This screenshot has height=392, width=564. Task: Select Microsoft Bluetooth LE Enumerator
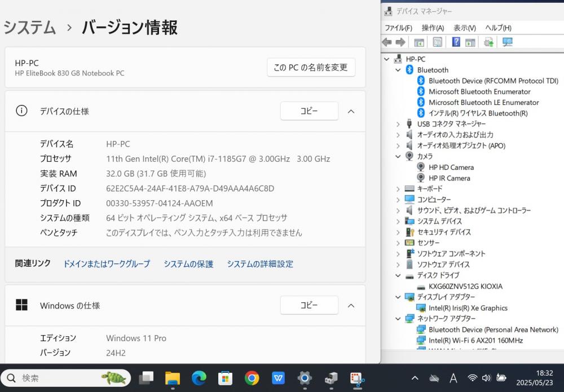pos(484,103)
